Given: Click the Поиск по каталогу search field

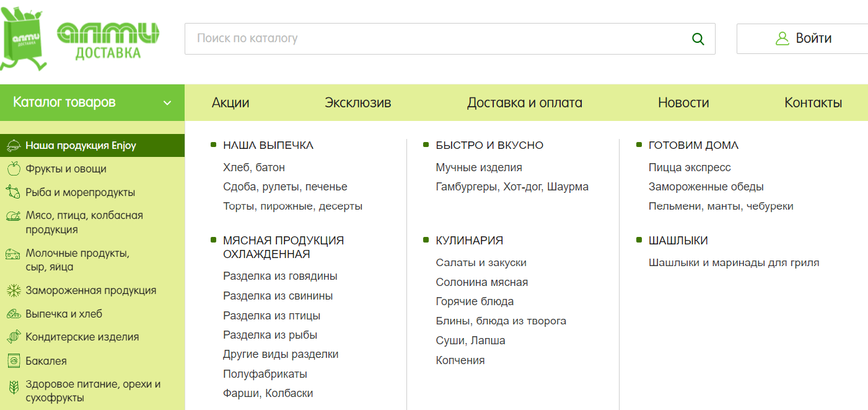Looking at the screenshot, I should 450,38.
